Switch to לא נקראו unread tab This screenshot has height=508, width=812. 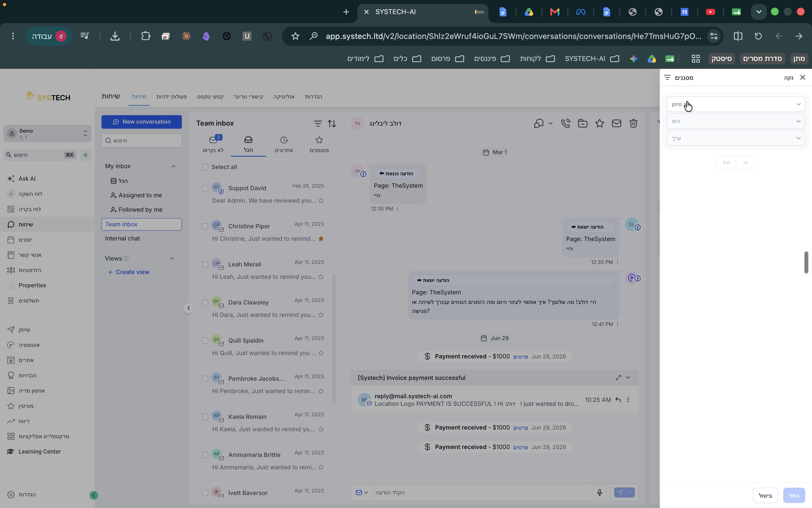pos(213,144)
